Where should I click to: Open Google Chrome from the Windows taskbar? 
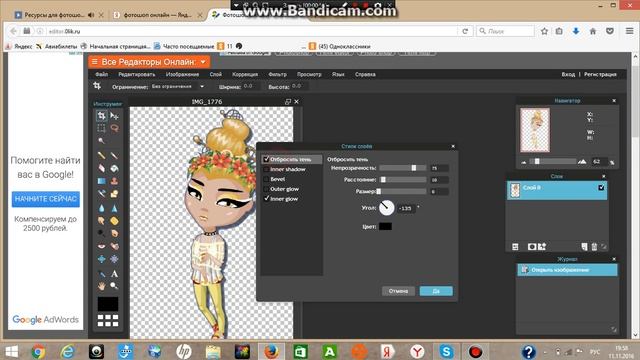(38, 351)
